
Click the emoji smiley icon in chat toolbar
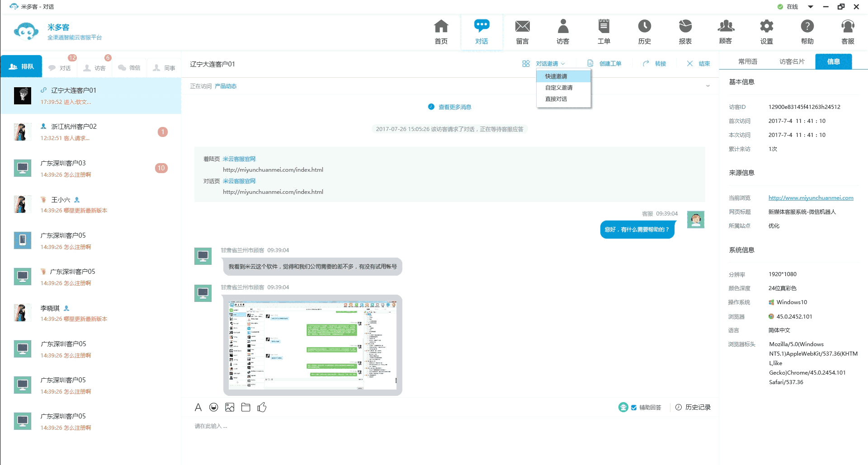(214, 407)
